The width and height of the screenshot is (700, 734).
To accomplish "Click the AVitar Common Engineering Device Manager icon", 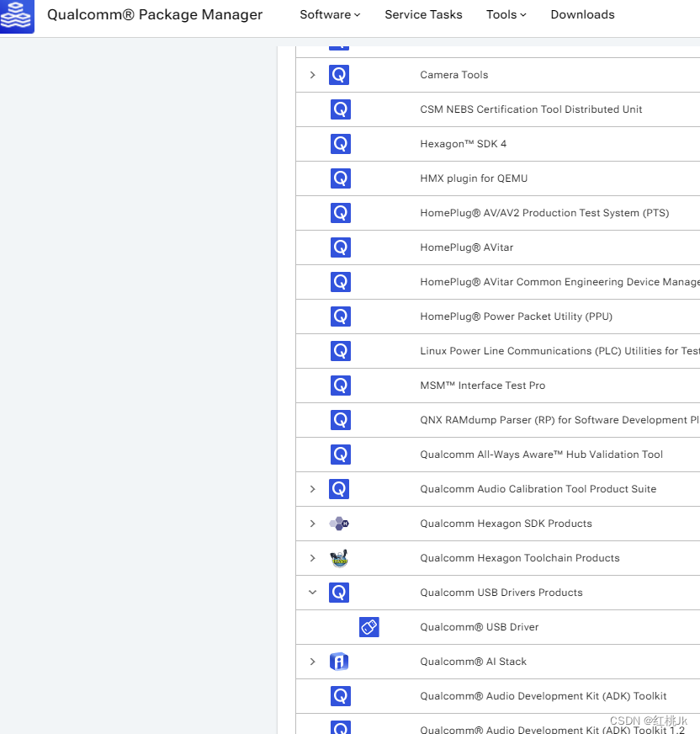I will 341,282.
